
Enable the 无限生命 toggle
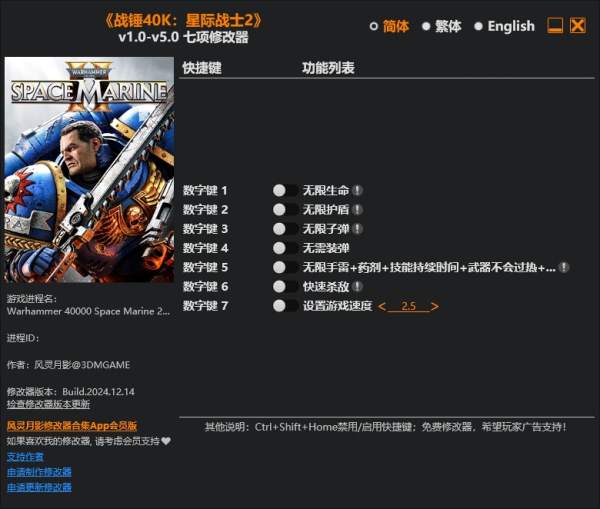tap(283, 190)
